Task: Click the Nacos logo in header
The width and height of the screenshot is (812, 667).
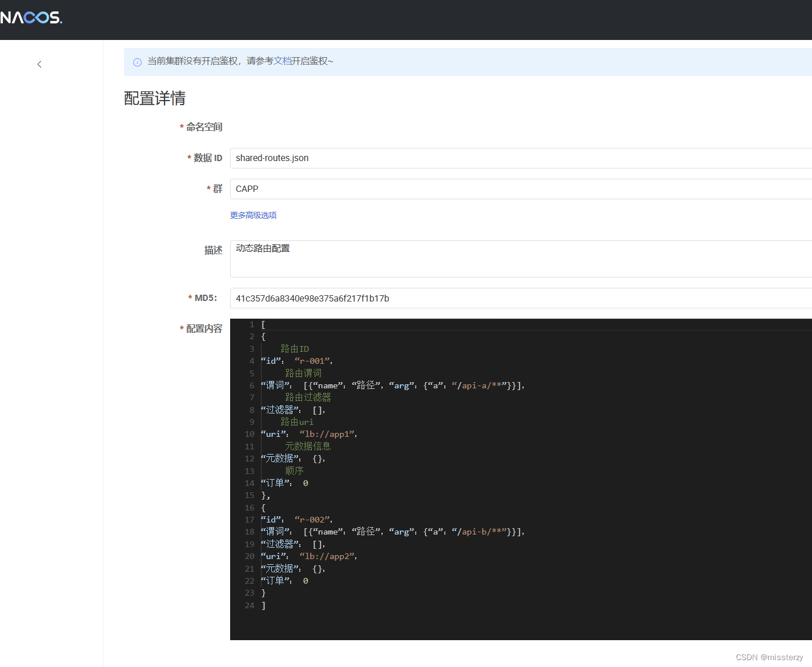Action: 31,18
